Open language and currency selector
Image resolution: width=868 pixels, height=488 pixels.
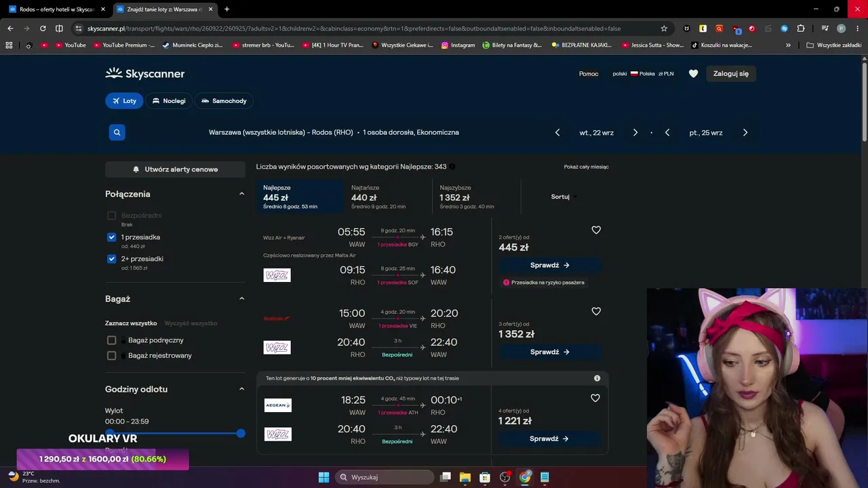[x=643, y=74]
